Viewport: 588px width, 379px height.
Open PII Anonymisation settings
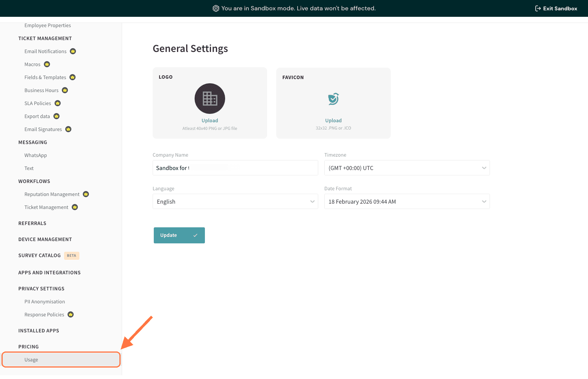[45, 301]
